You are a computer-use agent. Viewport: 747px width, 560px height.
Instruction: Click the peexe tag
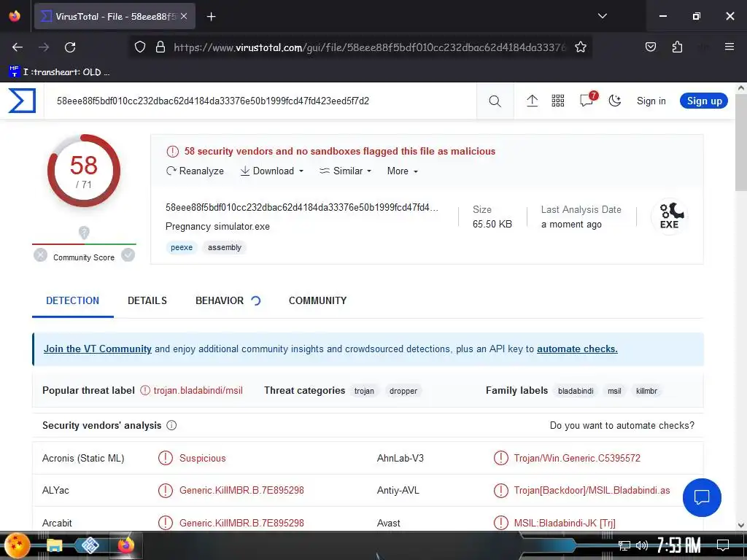pos(182,248)
